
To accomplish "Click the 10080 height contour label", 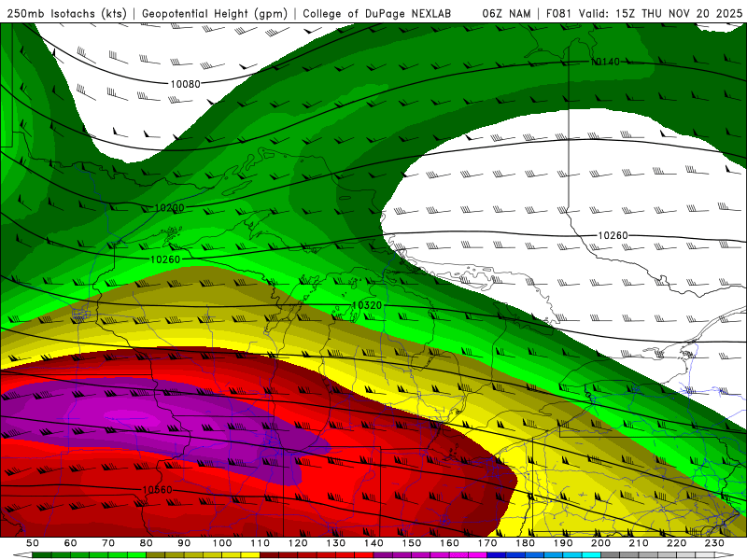I will tap(185, 84).
